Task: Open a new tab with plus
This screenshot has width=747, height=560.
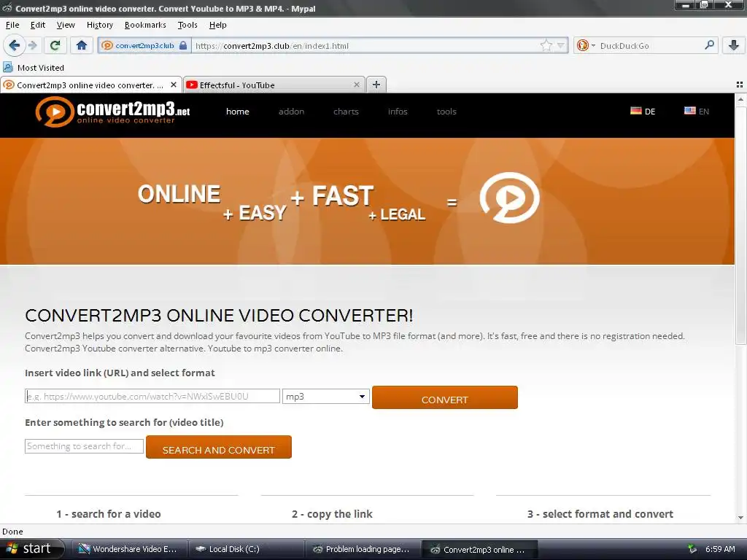Action: (376, 85)
